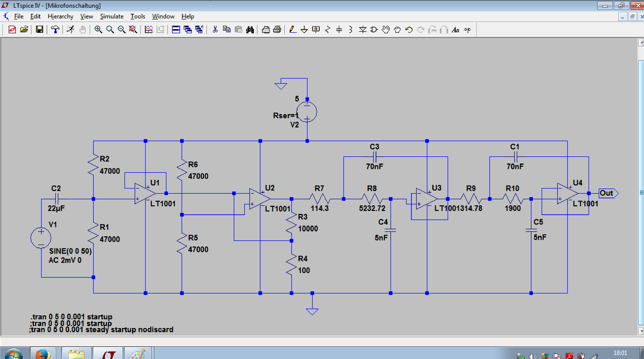Image resolution: width=644 pixels, height=359 pixels.
Task: Click the New Schematic toolbar icon
Action: pos(12,29)
